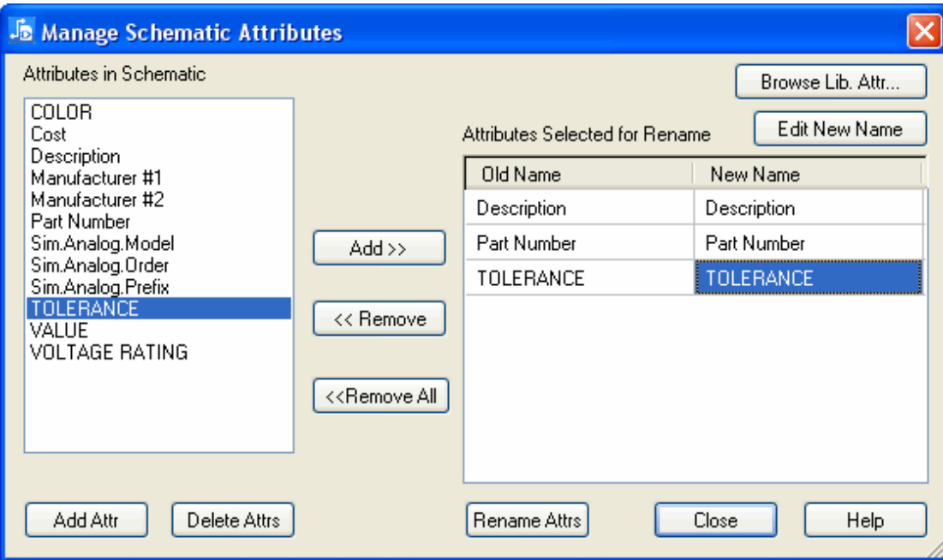
Task: Click the Old Name column header
Action: pyautogui.click(x=578, y=175)
